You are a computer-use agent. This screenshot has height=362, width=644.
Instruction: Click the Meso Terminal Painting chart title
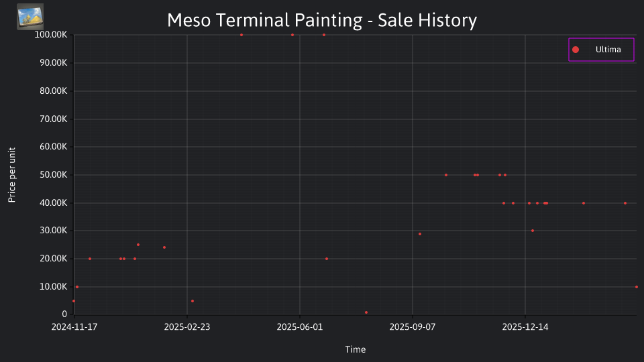[322, 20]
